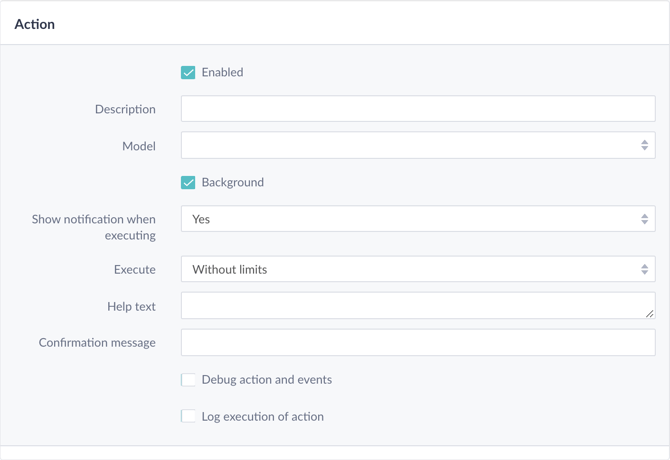Click the Description field label
Viewport: 670px width, 460px height.
125,109
